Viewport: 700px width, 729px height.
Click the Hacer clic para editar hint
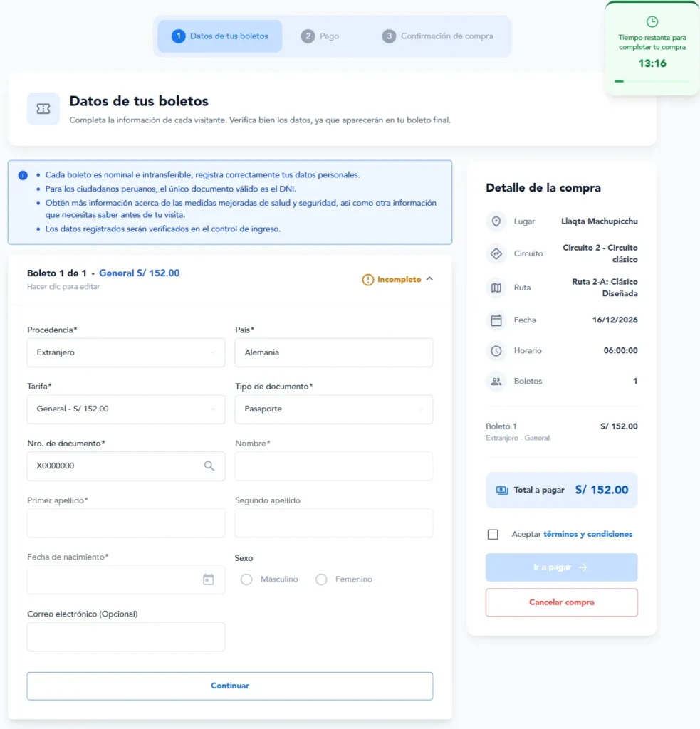pyautogui.click(x=63, y=287)
